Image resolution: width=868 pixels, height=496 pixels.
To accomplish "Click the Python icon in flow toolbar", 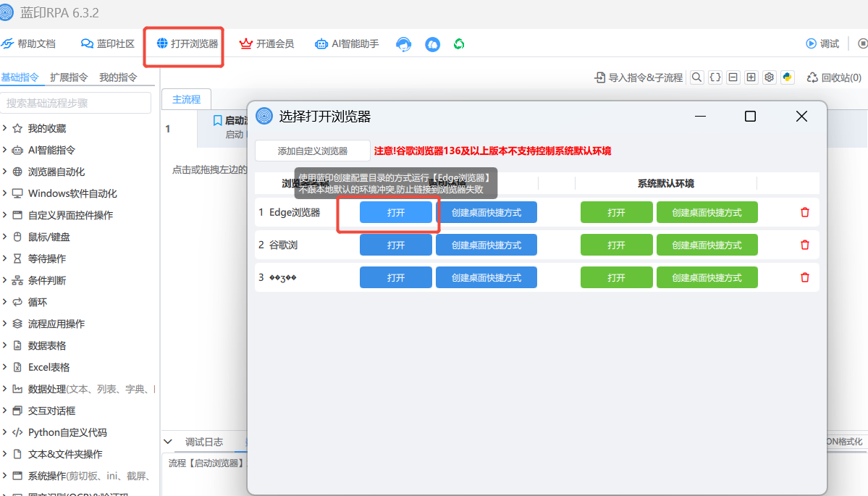I will (787, 77).
